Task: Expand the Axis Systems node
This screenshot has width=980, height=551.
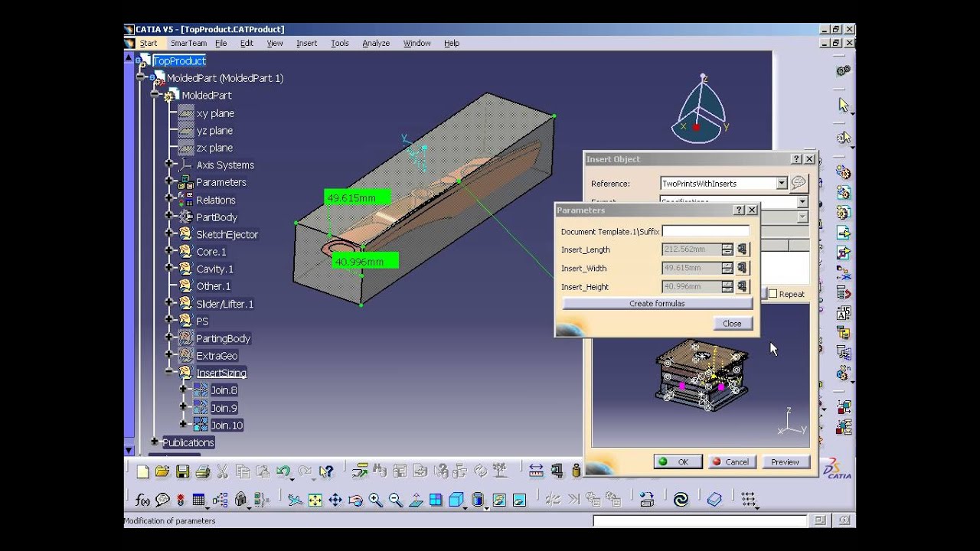Action: (x=169, y=165)
